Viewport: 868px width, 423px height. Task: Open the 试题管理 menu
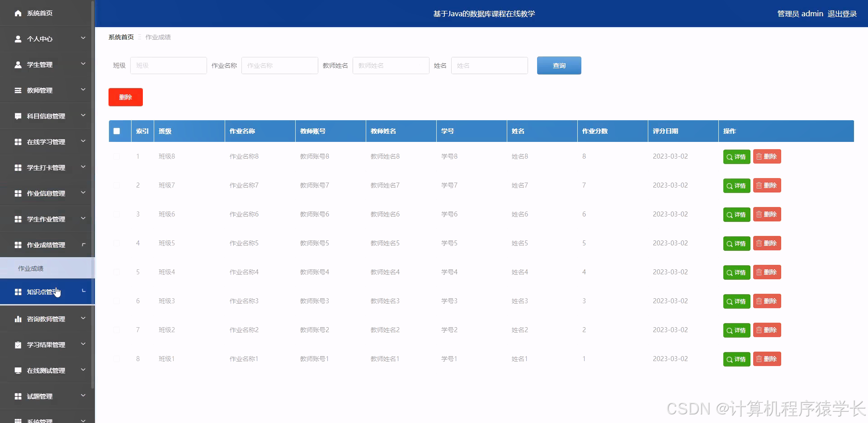click(x=47, y=396)
